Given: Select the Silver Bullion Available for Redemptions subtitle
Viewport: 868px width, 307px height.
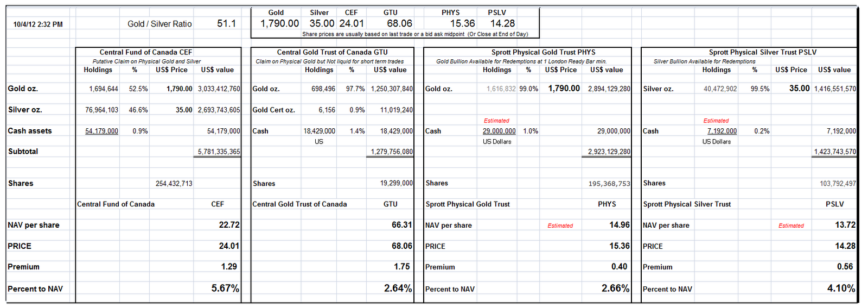Looking at the screenshot, I should 704,61.
